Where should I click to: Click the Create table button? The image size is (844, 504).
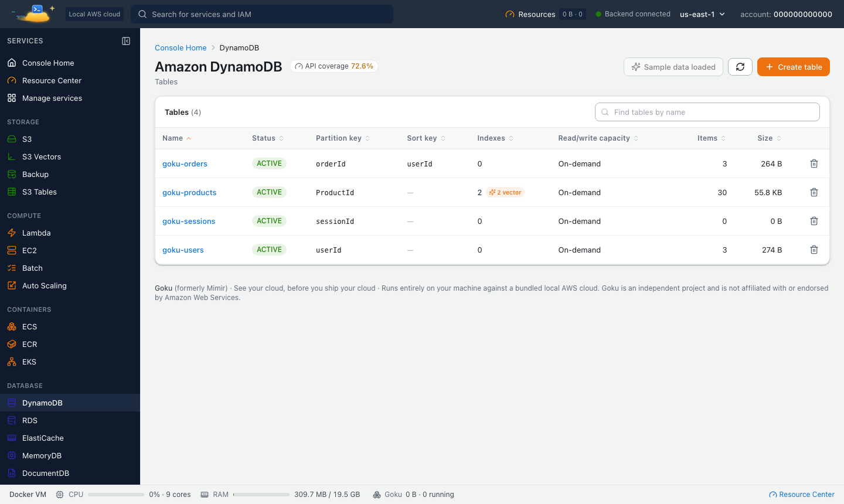click(794, 67)
